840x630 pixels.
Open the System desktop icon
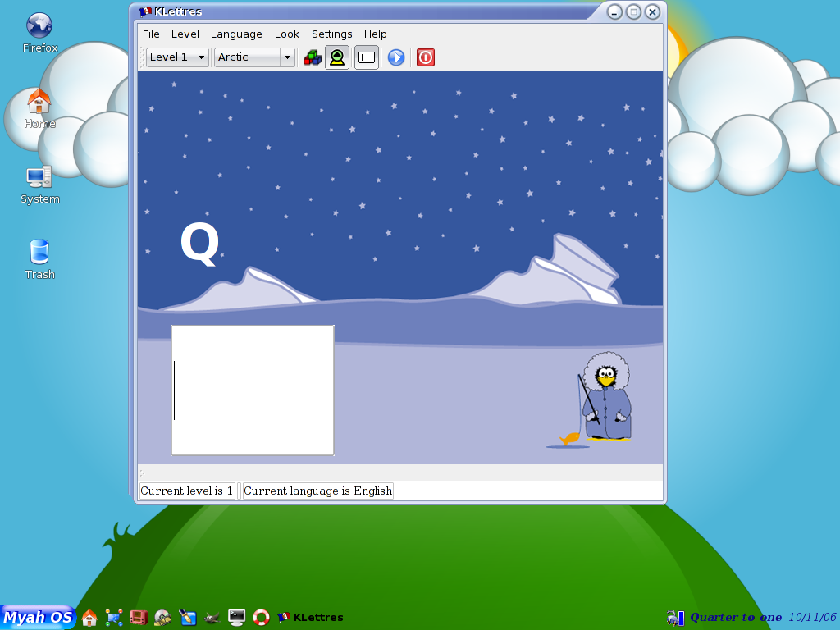[x=39, y=185]
